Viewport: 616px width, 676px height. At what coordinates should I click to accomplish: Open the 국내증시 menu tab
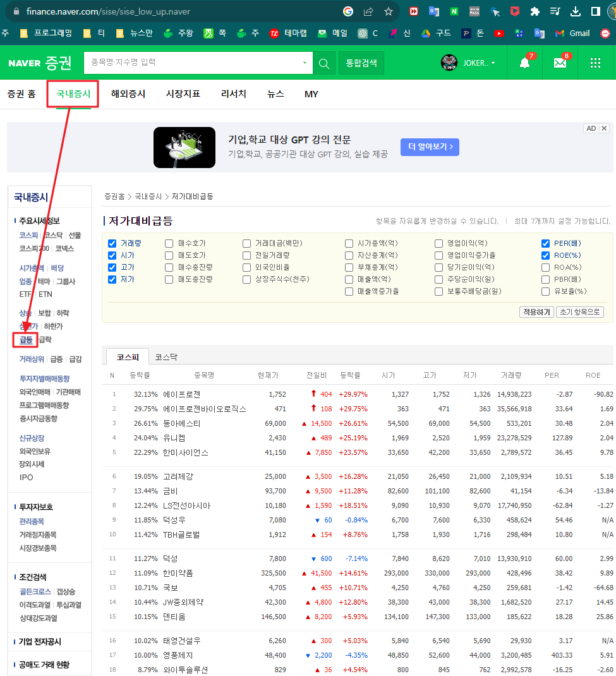pos(73,94)
